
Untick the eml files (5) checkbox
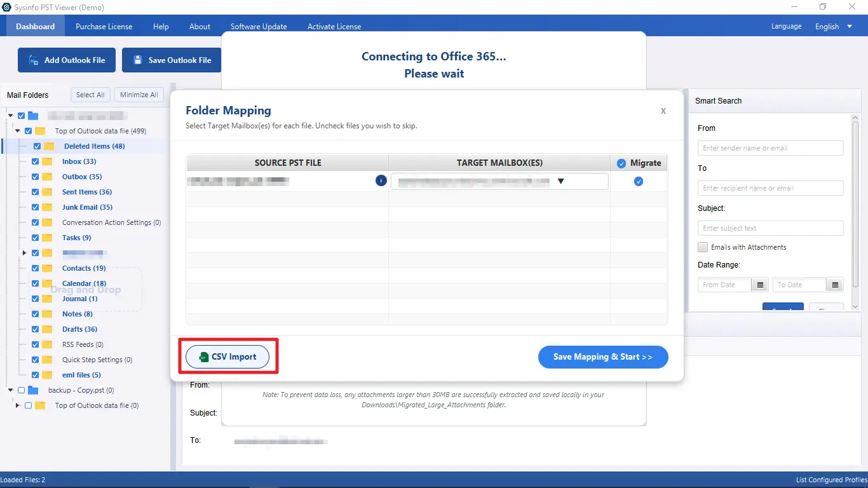pyautogui.click(x=35, y=375)
